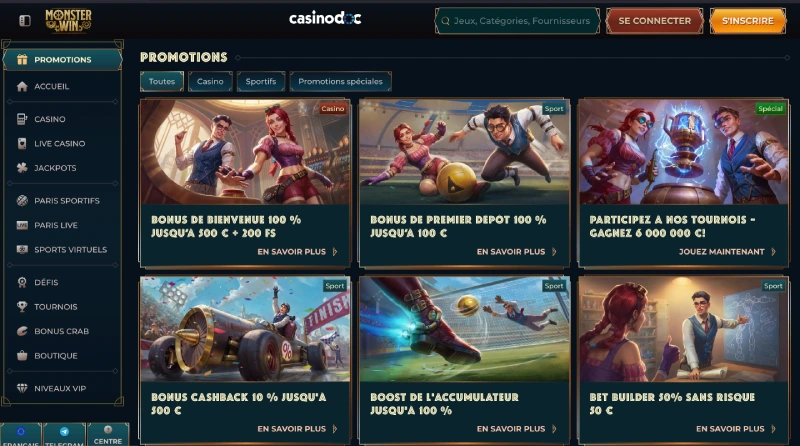The width and height of the screenshot is (800, 446).
Task: Focus the Jeux, Catégories, Fournisseurs search field
Action: click(517, 21)
